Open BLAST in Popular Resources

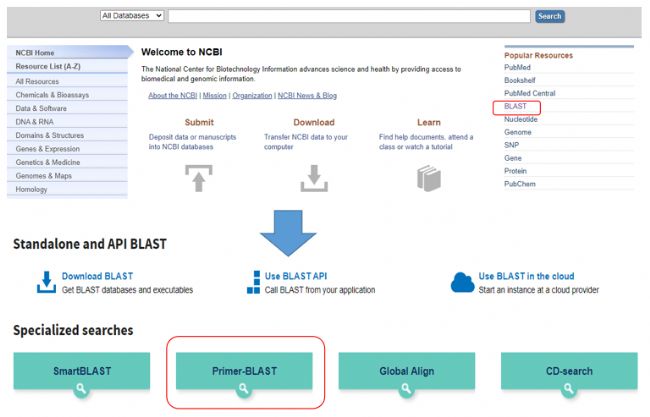(515, 106)
